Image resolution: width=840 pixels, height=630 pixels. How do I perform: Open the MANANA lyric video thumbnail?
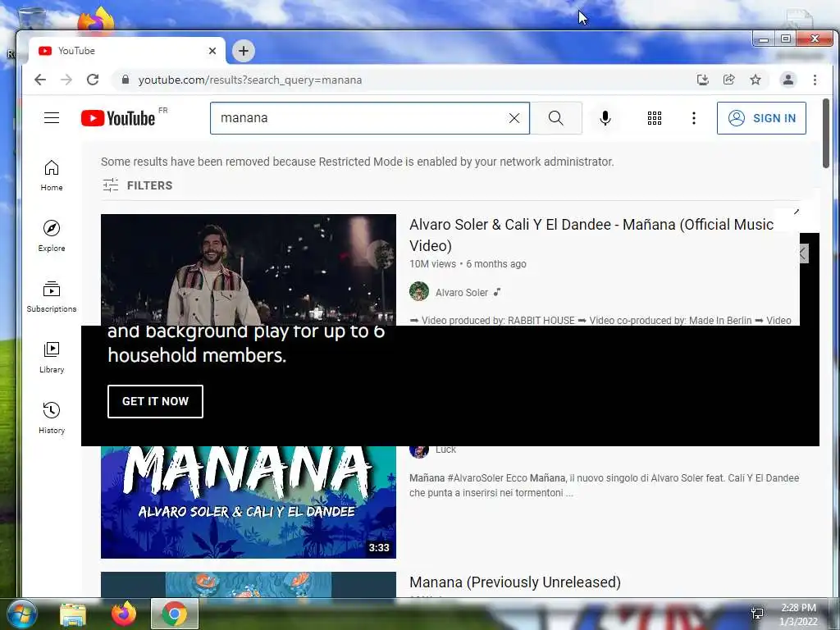[249, 502]
